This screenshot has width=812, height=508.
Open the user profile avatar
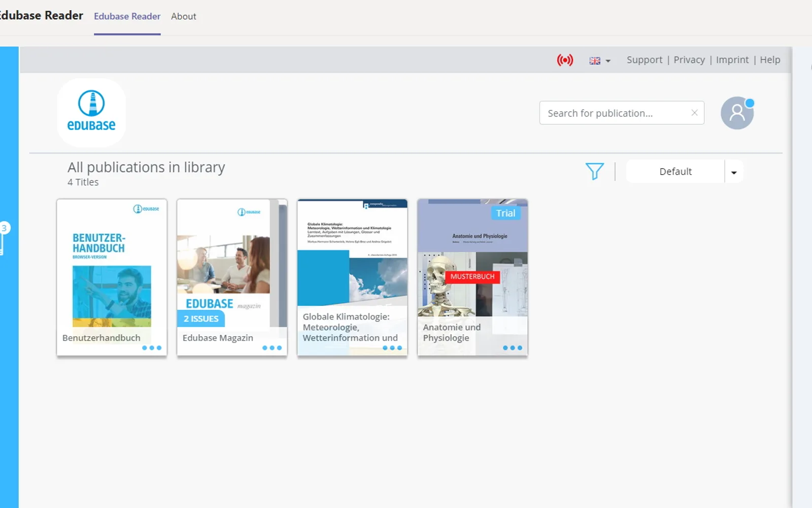[x=737, y=113]
